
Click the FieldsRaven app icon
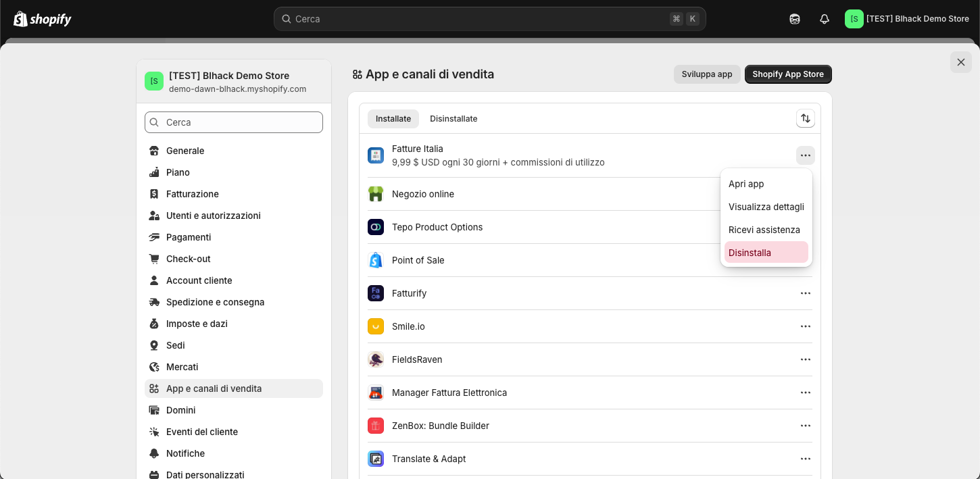coord(376,359)
